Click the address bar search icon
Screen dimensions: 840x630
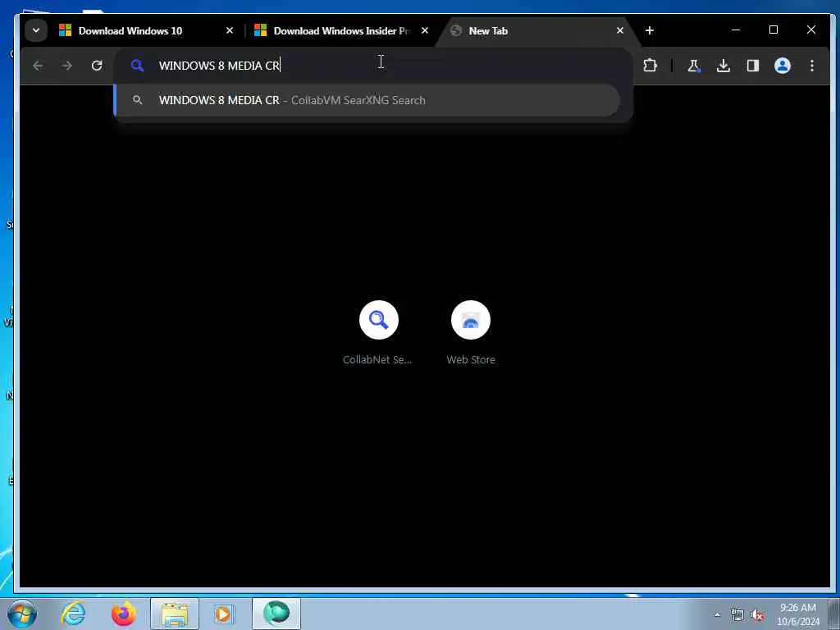pos(137,66)
